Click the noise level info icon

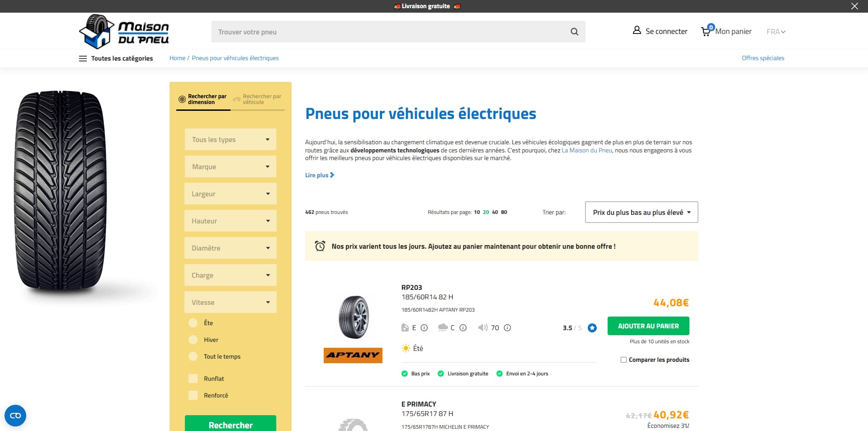click(x=507, y=328)
